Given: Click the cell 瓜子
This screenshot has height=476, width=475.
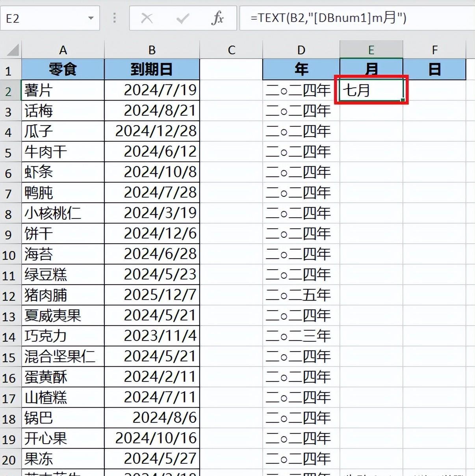Looking at the screenshot, I should click(x=63, y=131).
